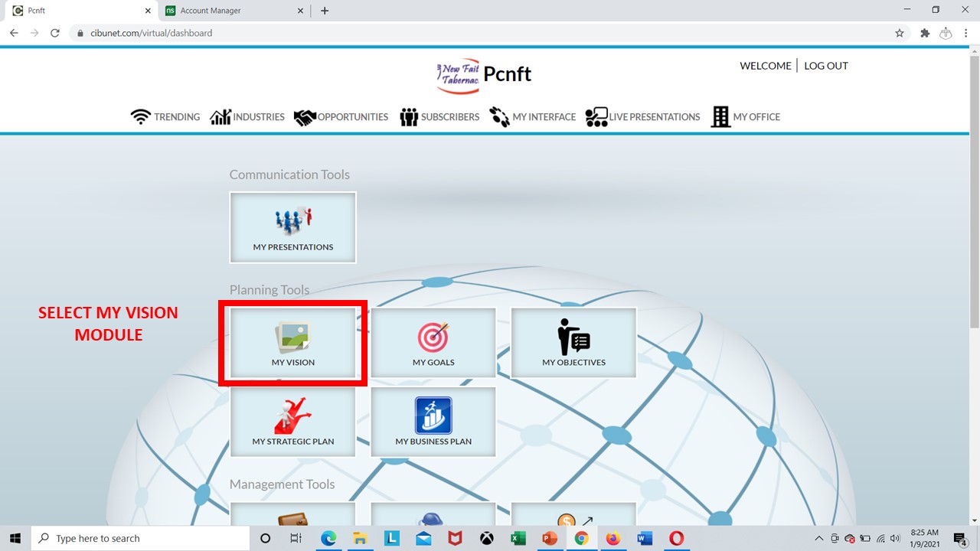The image size is (980, 551).
Task: Open the My Goals target icon
Action: [433, 337]
